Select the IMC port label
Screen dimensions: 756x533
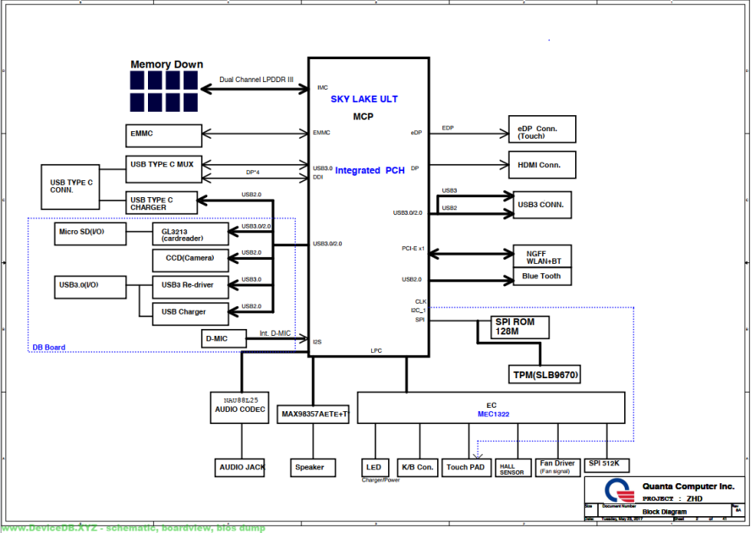322,87
